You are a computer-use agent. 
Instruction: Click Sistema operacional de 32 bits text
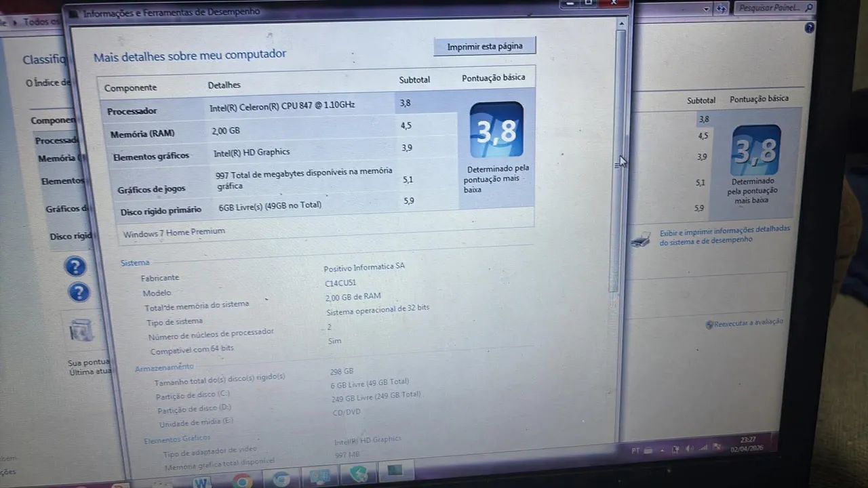click(378, 309)
